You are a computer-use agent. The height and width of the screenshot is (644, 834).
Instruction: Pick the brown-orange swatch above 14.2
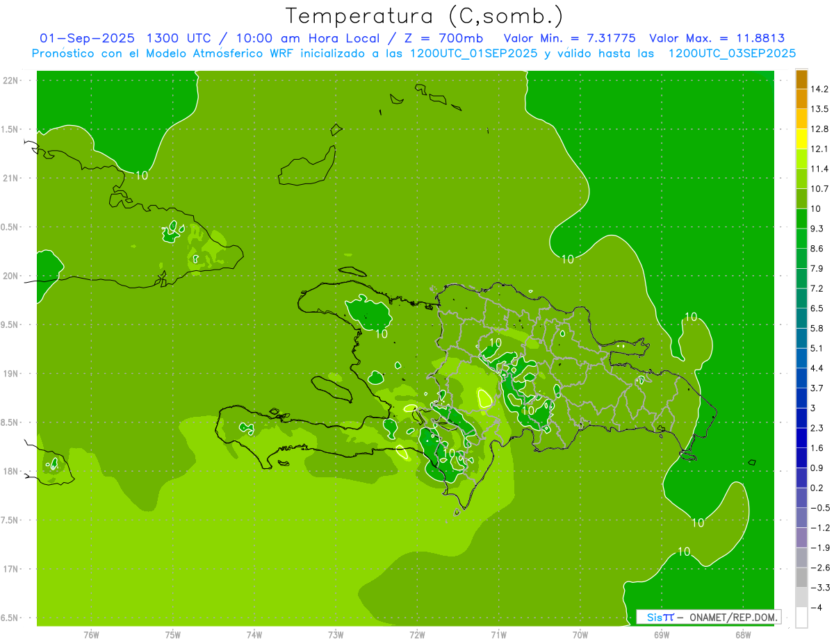[801, 79]
